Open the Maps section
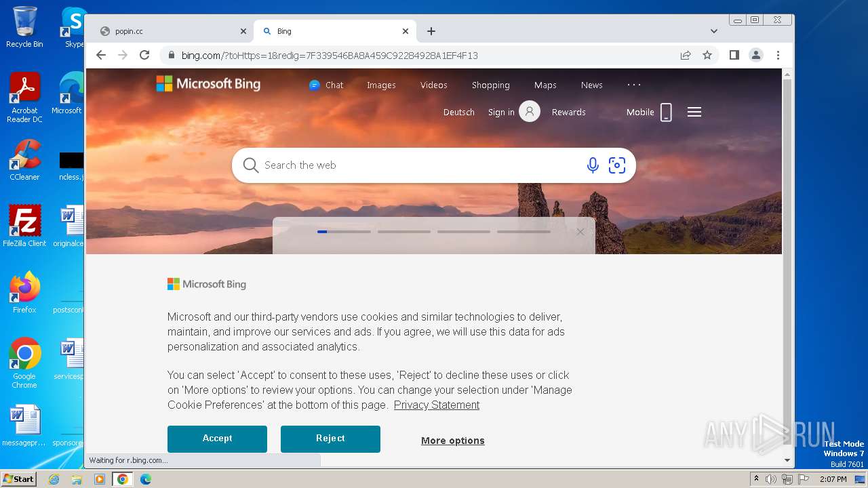 545,85
